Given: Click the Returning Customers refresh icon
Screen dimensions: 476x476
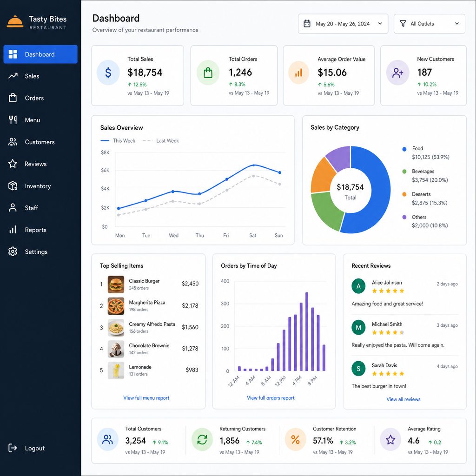Looking at the screenshot, I should click(x=202, y=439).
